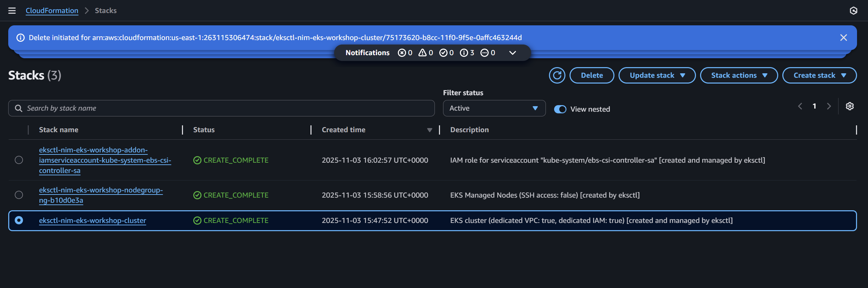Expand the Notifications bar chevron
868x288 pixels.
(513, 53)
